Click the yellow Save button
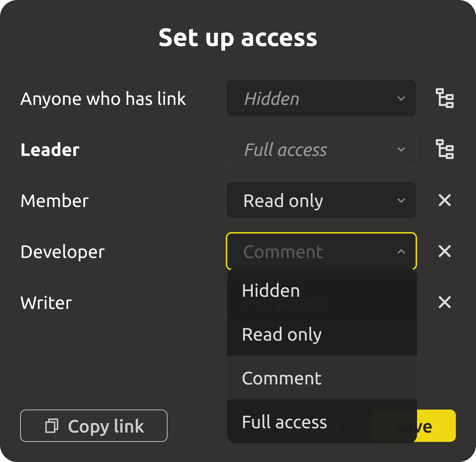The image size is (476, 462). coord(436,426)
